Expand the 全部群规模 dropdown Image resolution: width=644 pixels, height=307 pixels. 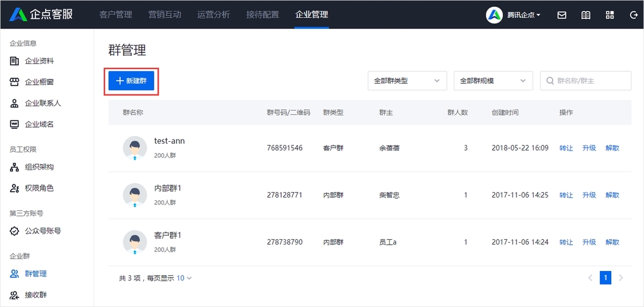point(493,81)
